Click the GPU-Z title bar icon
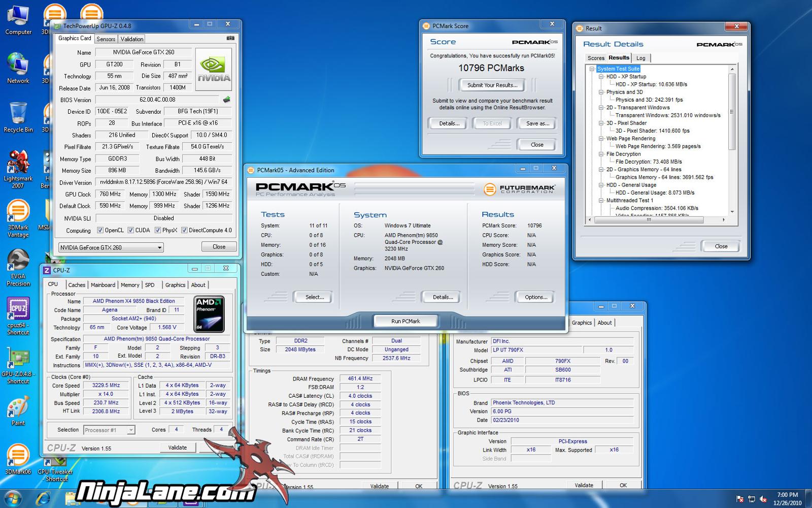Image resolution: width=812 pixels, height=508 pixels. tap(58, 26)
